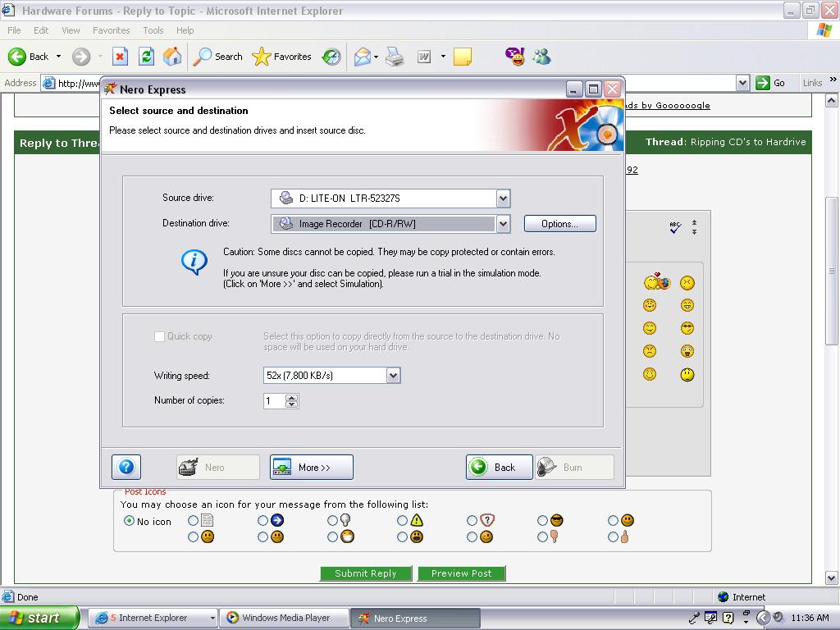
Task: Open the Tools menu
Action: [153, 30]
